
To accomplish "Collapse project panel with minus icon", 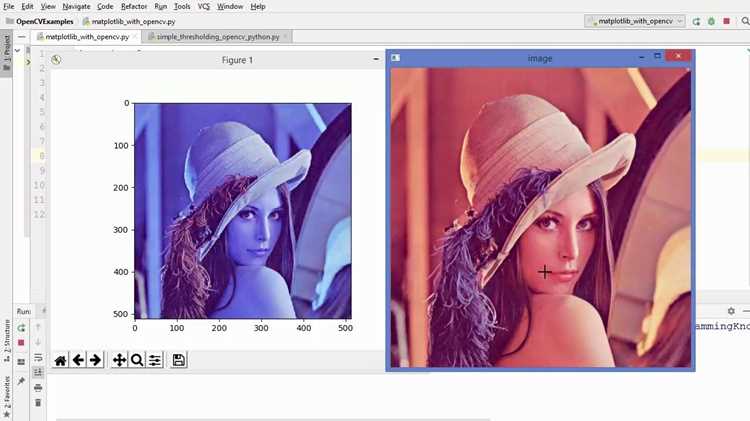I will click(22, 36).
